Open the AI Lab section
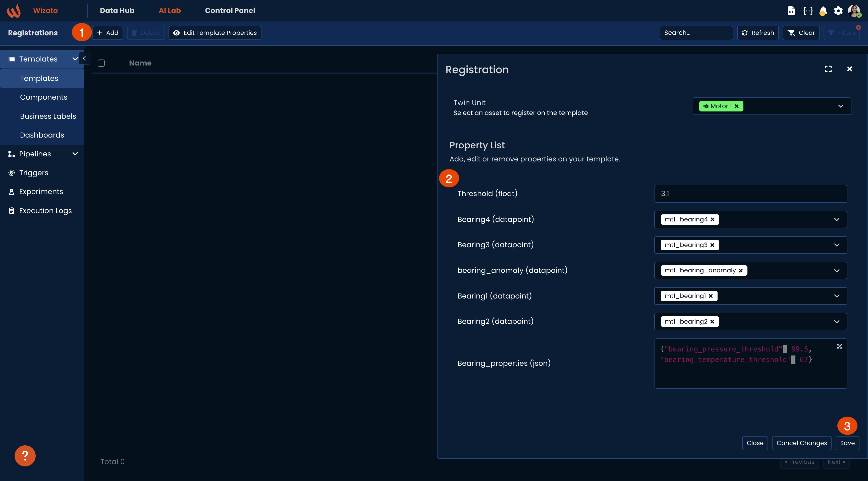This screenshot has height=481, width=868. (170, 11)
